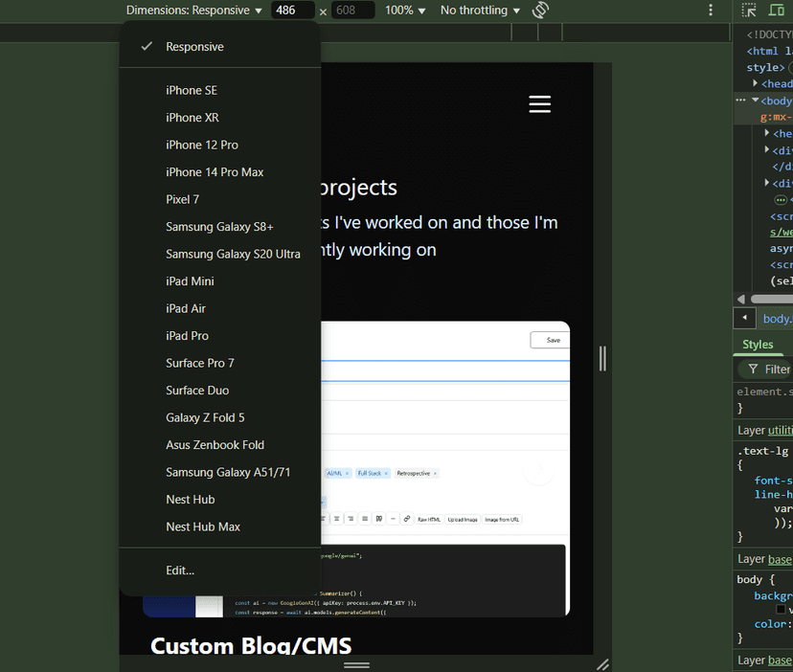Choose iPad Pro from device list

pos(220,336)
